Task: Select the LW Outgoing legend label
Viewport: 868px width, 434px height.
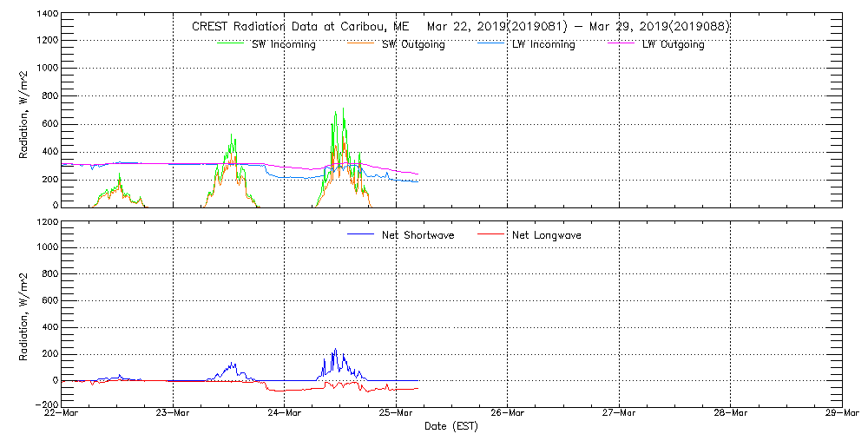Action: pos(673,44)
